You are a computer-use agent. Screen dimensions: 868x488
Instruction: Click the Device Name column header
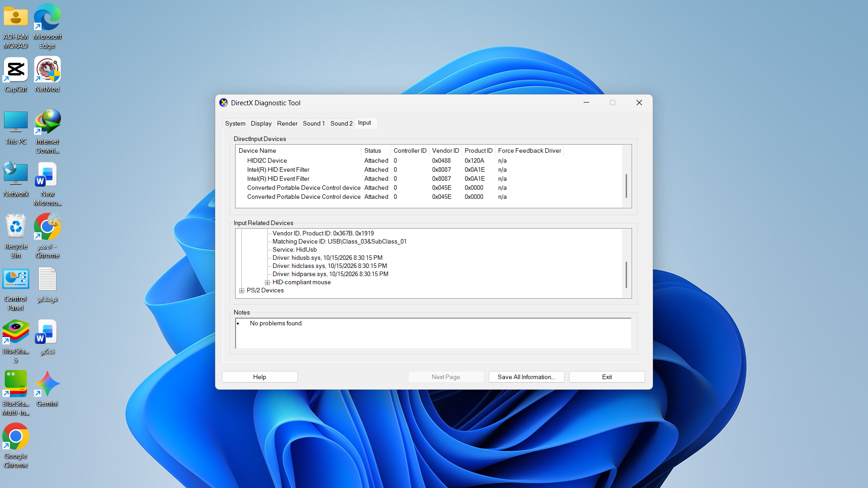pos(299,150)
